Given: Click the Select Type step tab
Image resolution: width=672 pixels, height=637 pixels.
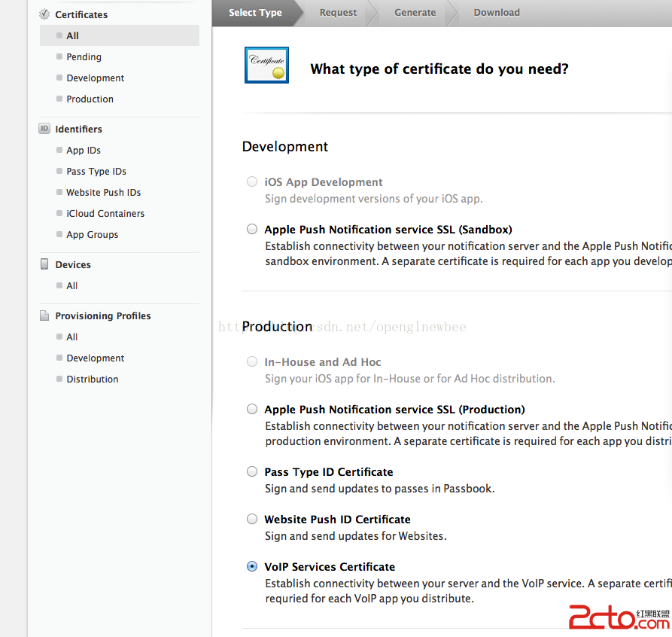Looking at the screenshot, I should 255,12.
